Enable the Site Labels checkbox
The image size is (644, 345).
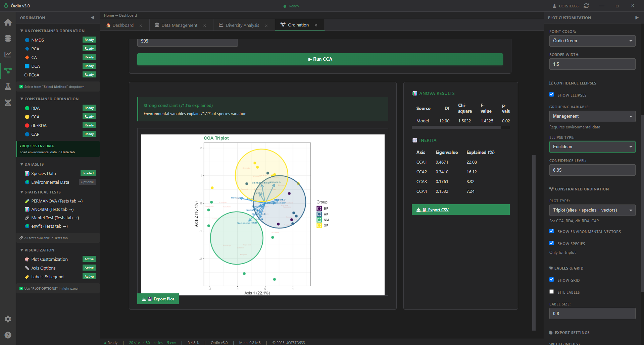(551, 292)
